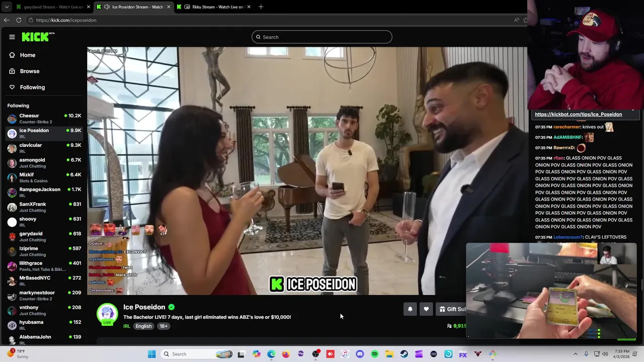Open Copilot from the taskbar
The image size is (644, 362).
pos(257,354)
